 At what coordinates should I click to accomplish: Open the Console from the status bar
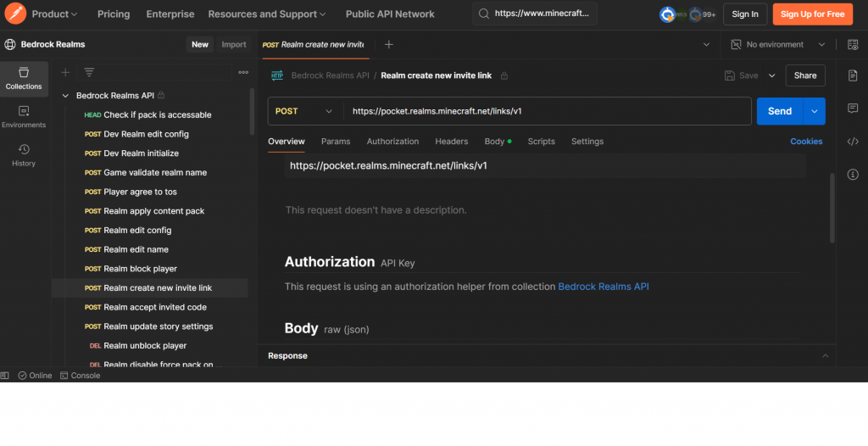[80, 376]
